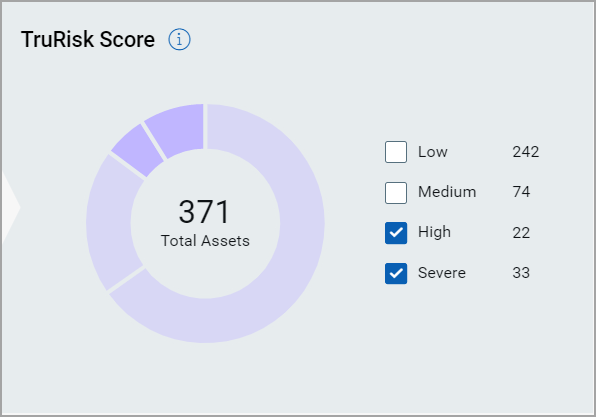Click the Low legend label
The image size is (596, 417).
pos(433,152)
